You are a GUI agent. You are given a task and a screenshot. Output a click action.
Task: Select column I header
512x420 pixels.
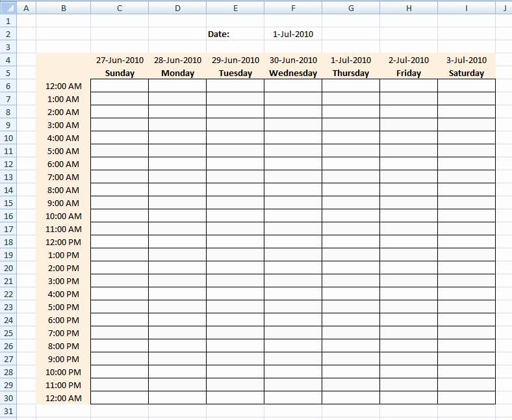[x=467, y=8]
